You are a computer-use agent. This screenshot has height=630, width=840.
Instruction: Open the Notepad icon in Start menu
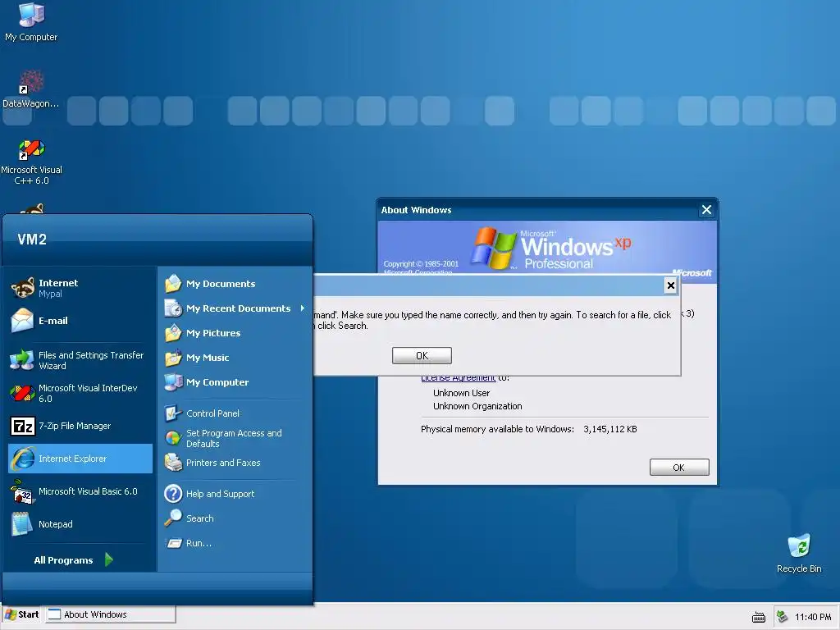pos(22,524)
